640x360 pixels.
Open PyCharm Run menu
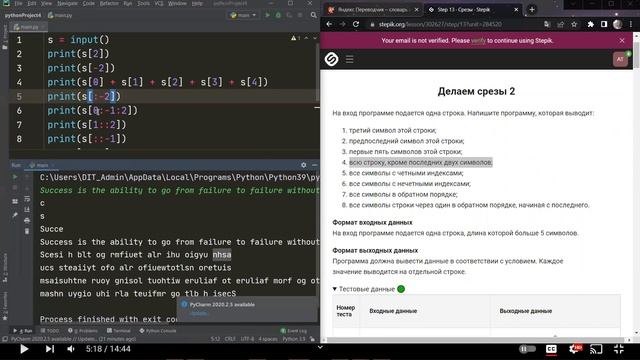point(128,3)
